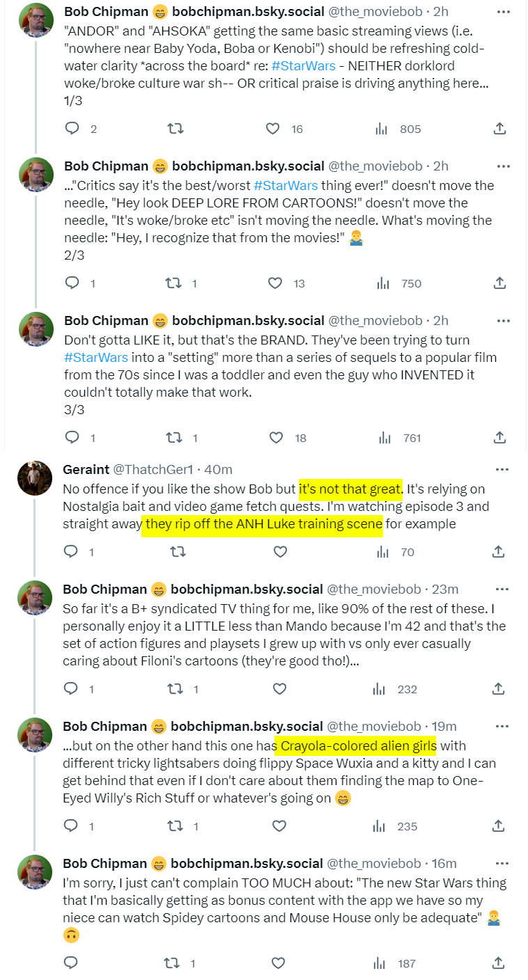The height and width of the screenshot is (980, 528).
Task: Open more options menu on Geraint's tweet
Action: tap(502, 469)
